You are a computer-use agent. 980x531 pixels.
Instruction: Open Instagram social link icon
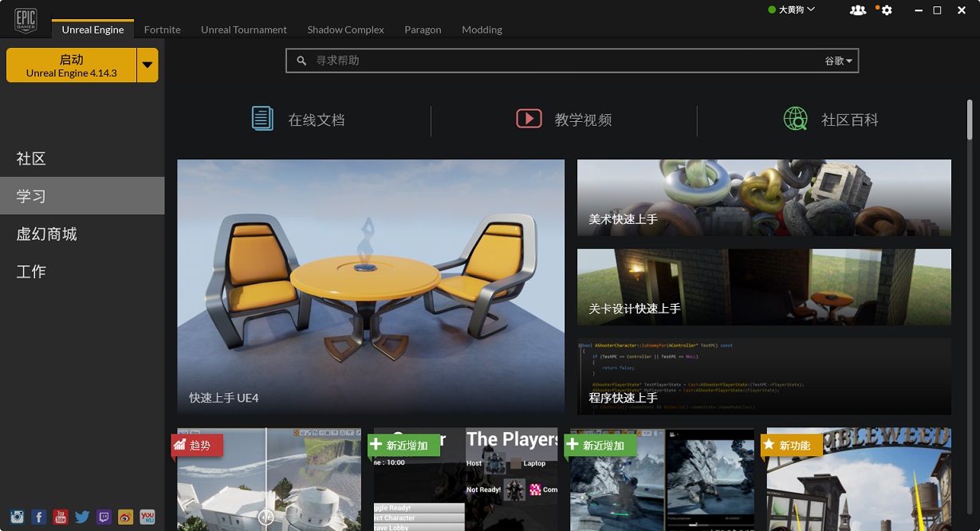(x=18, y=517)
